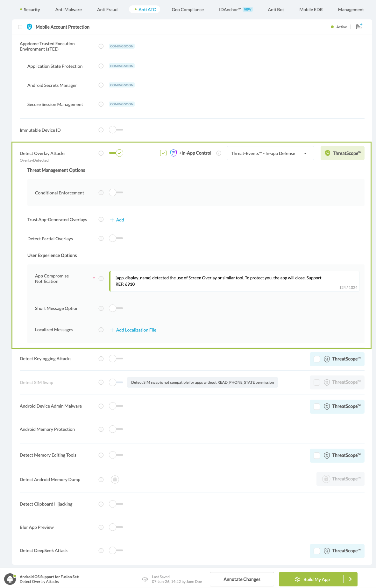Show info for Application State Protection
The image size is (376, 588).
101,66
